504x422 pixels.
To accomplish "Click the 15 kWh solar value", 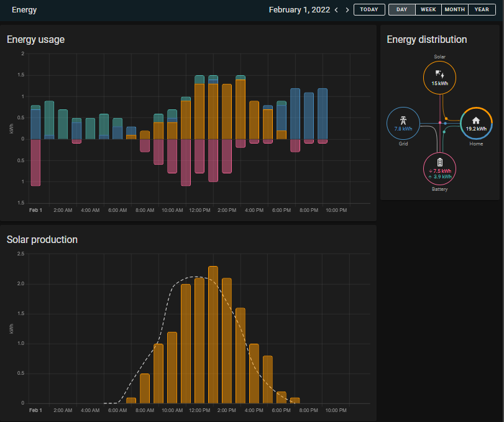I will (440, 83).
